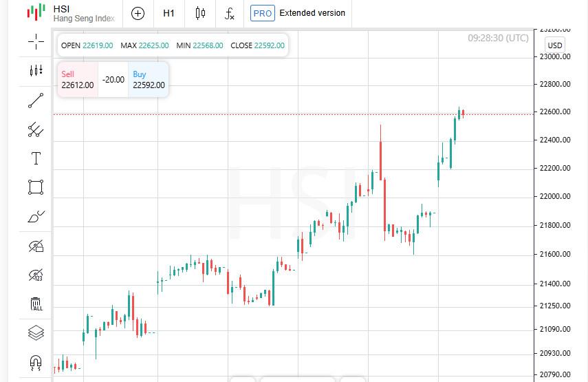
Task: Select the Text annotation tool
Action: coord(36,158)
